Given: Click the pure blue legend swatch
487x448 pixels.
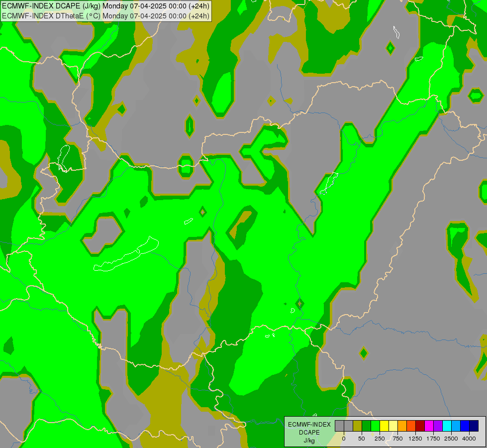Looking at the screenshot, I should coord(465,426).
